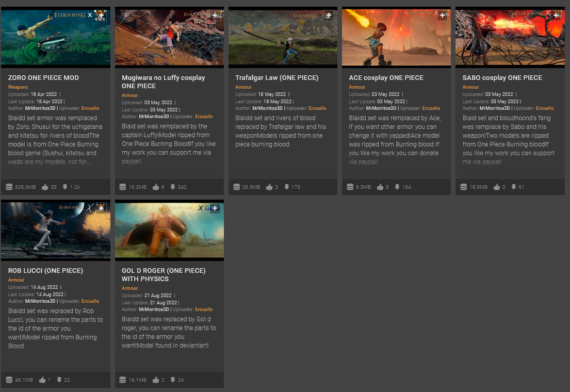Click download icon on Mugiwara no Luffy card
The width and height of the screenshot is (570, 392).
(173, 187)
